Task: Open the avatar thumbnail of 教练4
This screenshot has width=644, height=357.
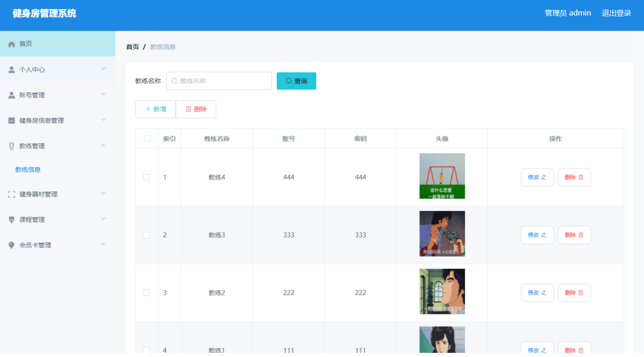Action: (442, 176)
